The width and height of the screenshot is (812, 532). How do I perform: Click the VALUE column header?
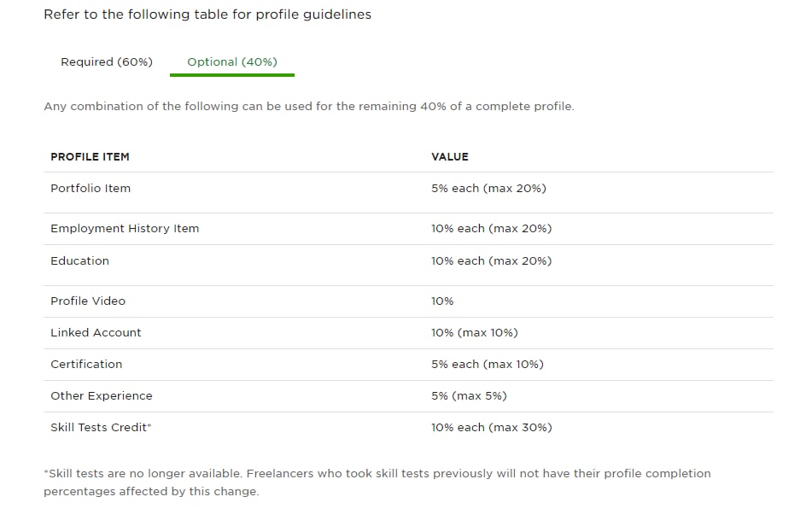coord(450,157)
